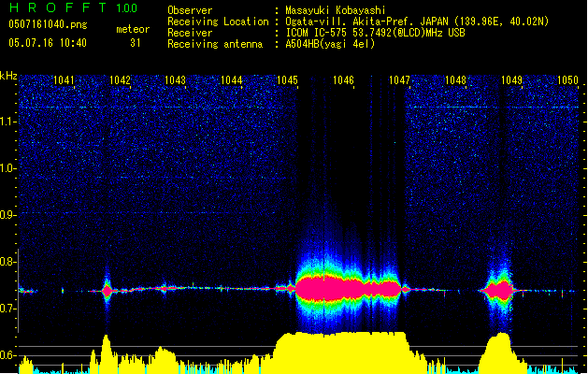Click the kHz axis unit label
Viewport: 588px width, 374px height.
[x=8, y=76]
